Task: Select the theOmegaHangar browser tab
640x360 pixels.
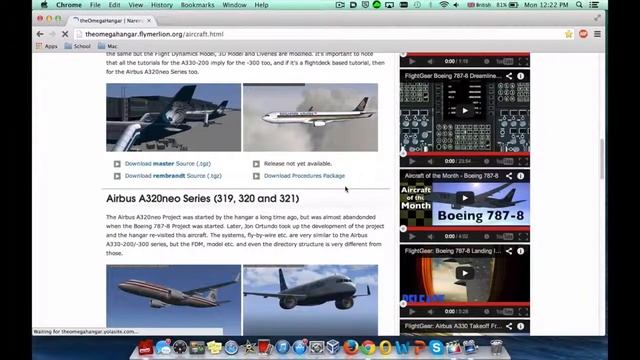Action: coord(111,20)
